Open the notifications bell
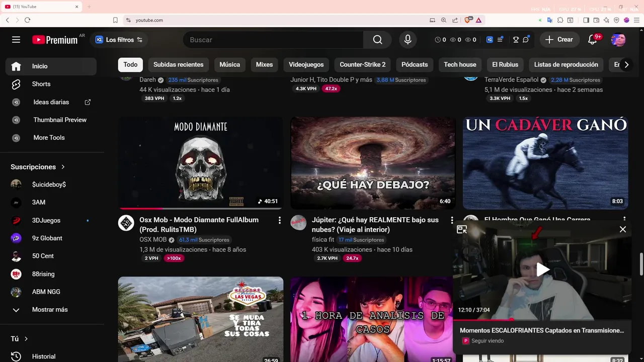Image resolution: width=644 pixels, height=362 pixels. [x=593, y=40]
